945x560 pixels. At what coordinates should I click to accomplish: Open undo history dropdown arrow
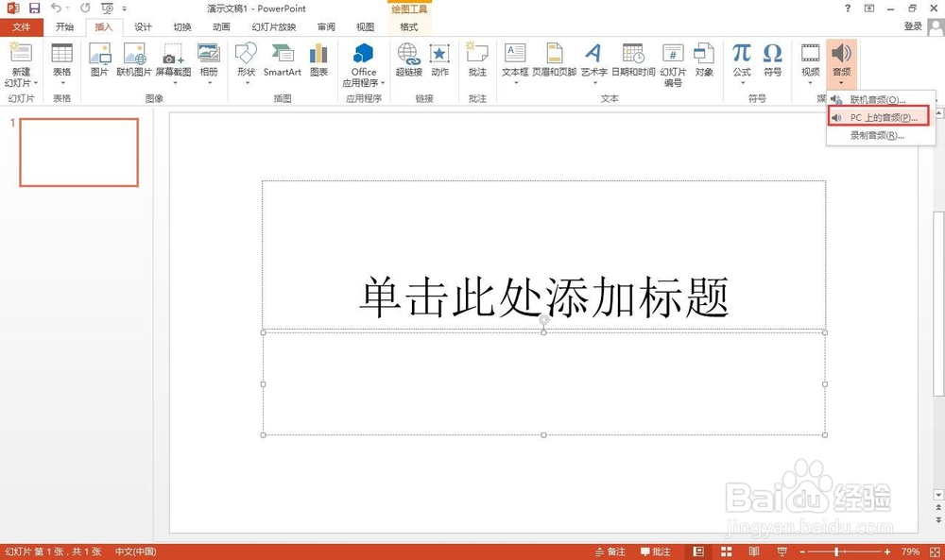67,8
